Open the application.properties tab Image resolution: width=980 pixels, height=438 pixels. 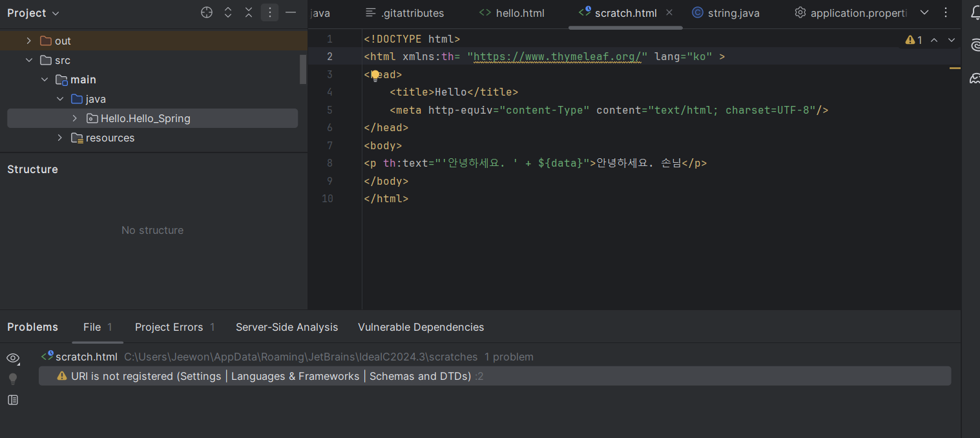tap(850, 13)
